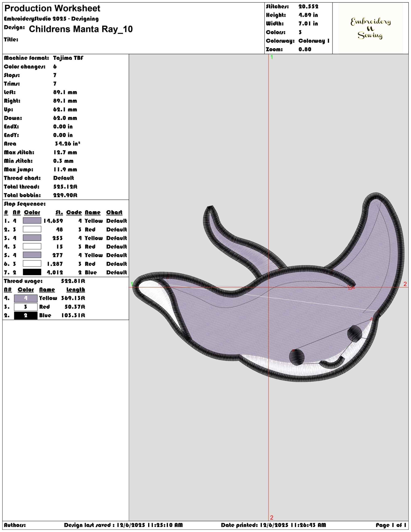The width and height of the screenshot is (411, 532).
Task: Click the green axis marker 1 at top
Action: click(x=272, y=57)
